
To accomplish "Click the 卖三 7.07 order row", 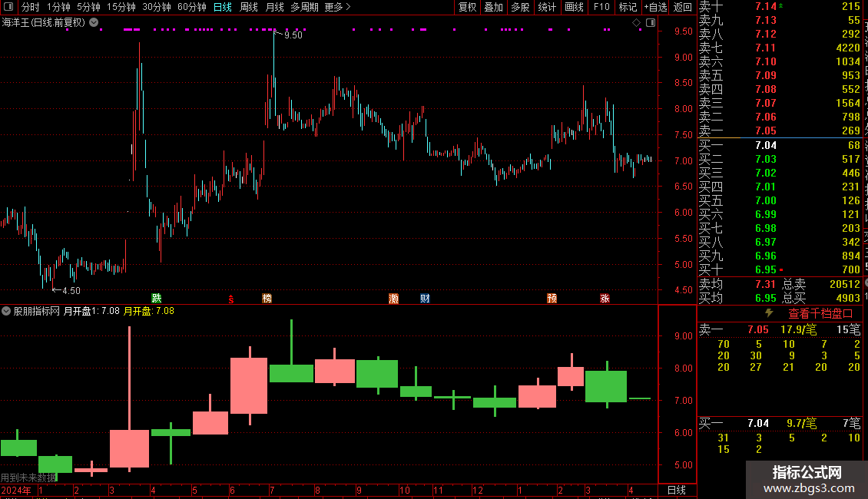I will tap(780, 103).
